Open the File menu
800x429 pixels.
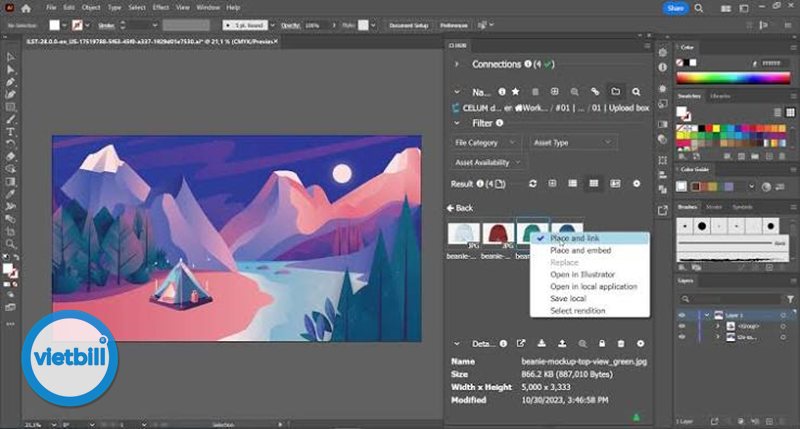(51, 8)
